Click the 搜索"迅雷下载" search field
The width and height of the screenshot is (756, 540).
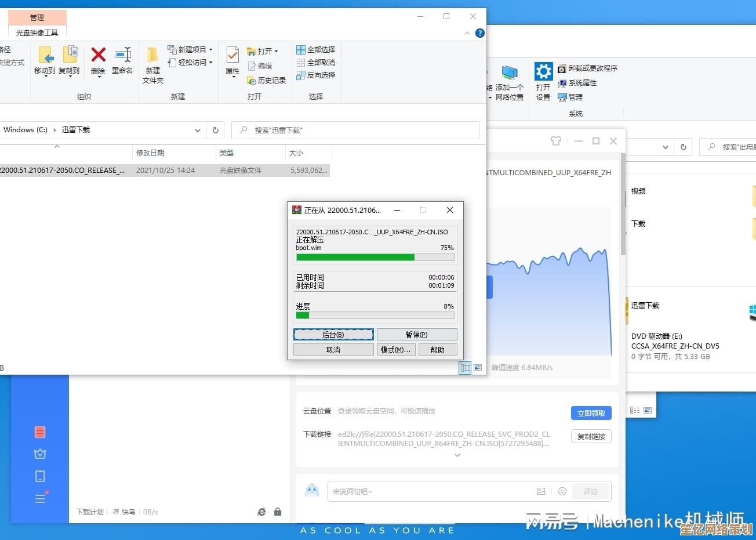click(x=355, y=131)
